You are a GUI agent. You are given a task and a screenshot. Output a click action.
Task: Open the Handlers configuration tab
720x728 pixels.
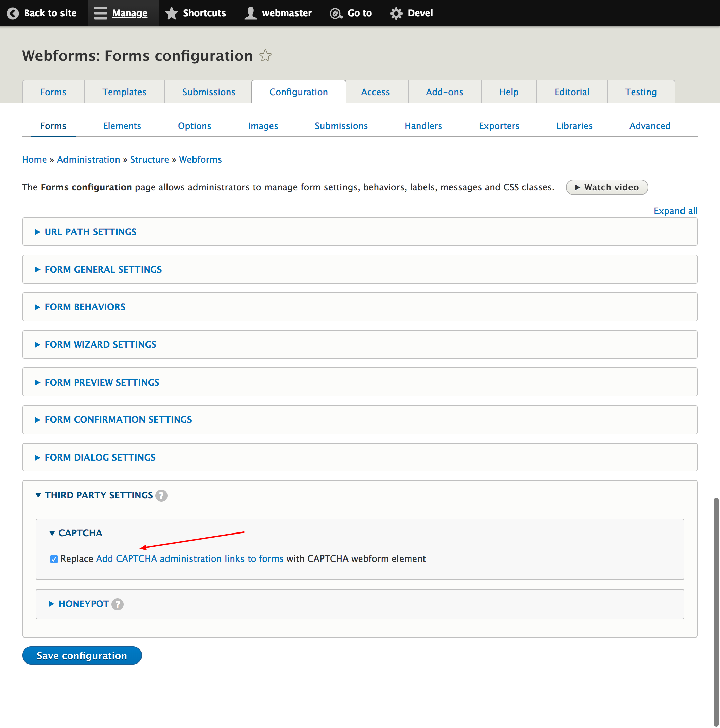(x=423, y=126)
